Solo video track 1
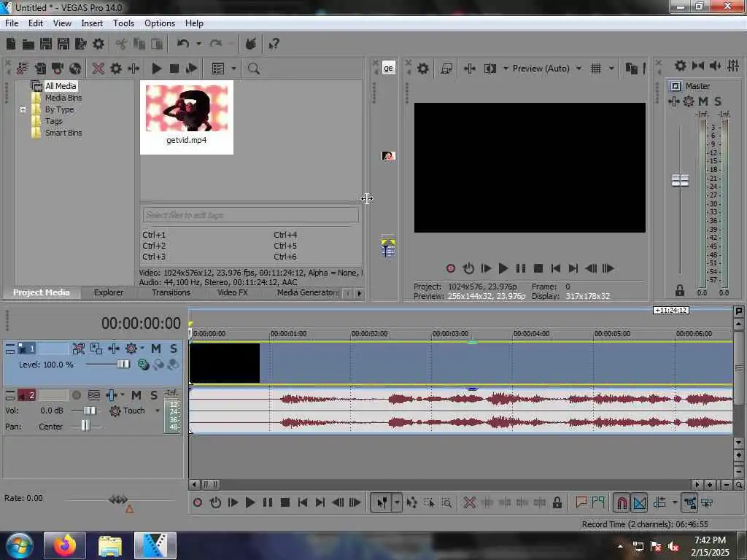747x560 pixels. tap(174, 349)
